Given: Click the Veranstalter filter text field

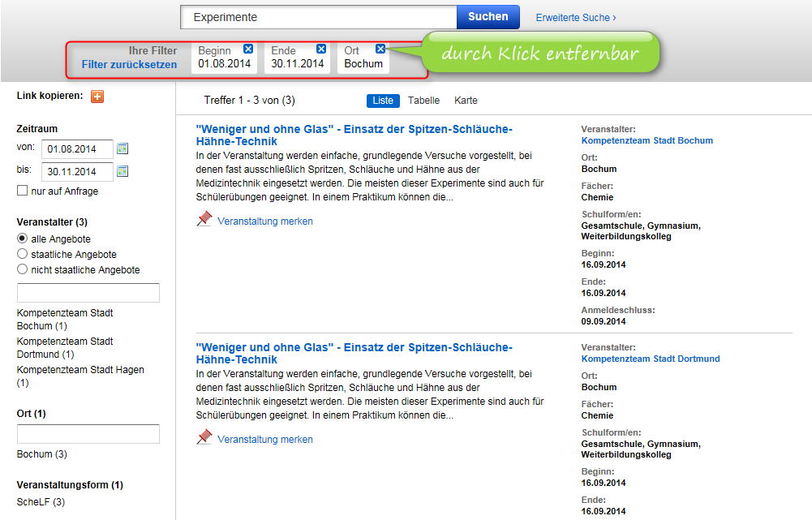Looking at the screenshot, I should coord(88,293).
